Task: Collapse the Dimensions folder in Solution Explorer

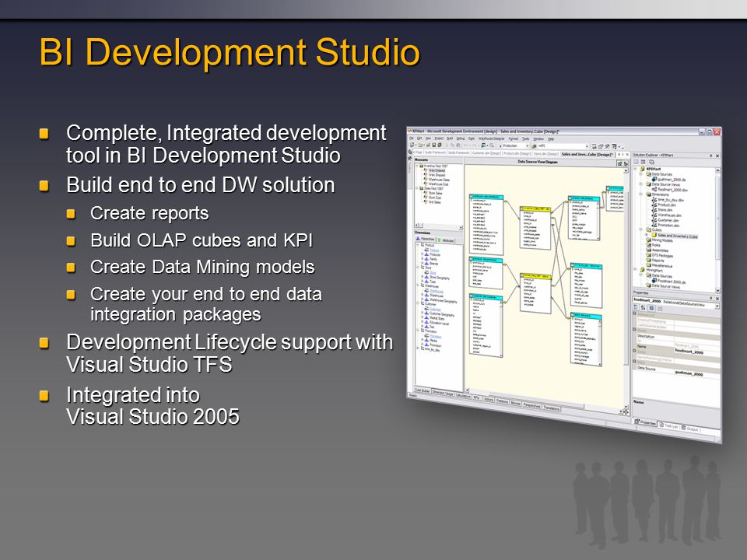Action: pos(640,194)
